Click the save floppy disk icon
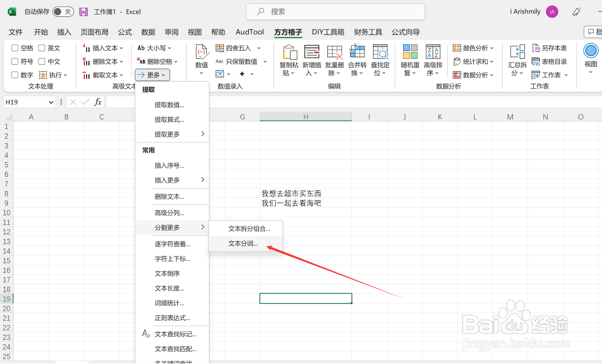This screenshot has height=364, width=602. [x=83, y=12]
